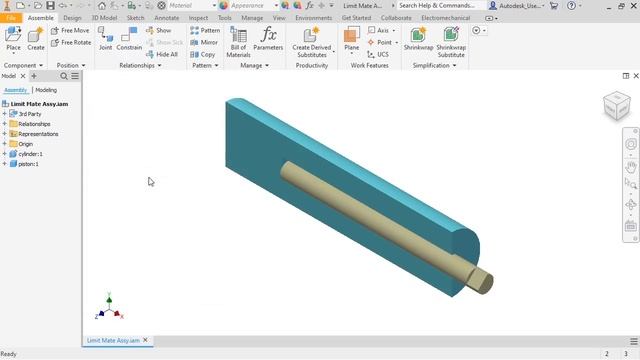Click Create Derived Substitutes
This screenshot has width=640, height=360.
[312, 42]
